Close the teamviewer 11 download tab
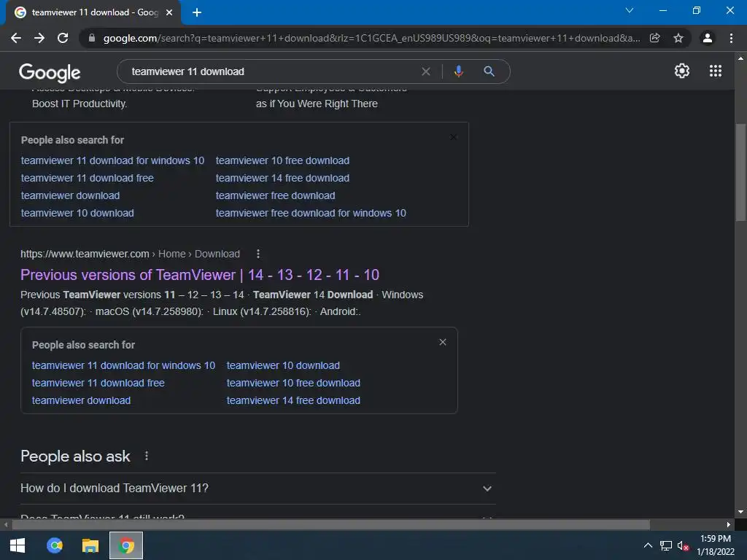Image resolution: width=747 pixels, height=560 pixels. 169,12
